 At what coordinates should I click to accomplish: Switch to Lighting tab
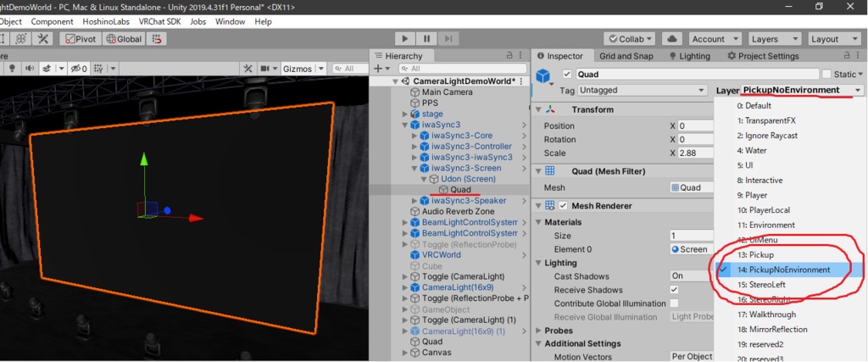coord(690,56)
